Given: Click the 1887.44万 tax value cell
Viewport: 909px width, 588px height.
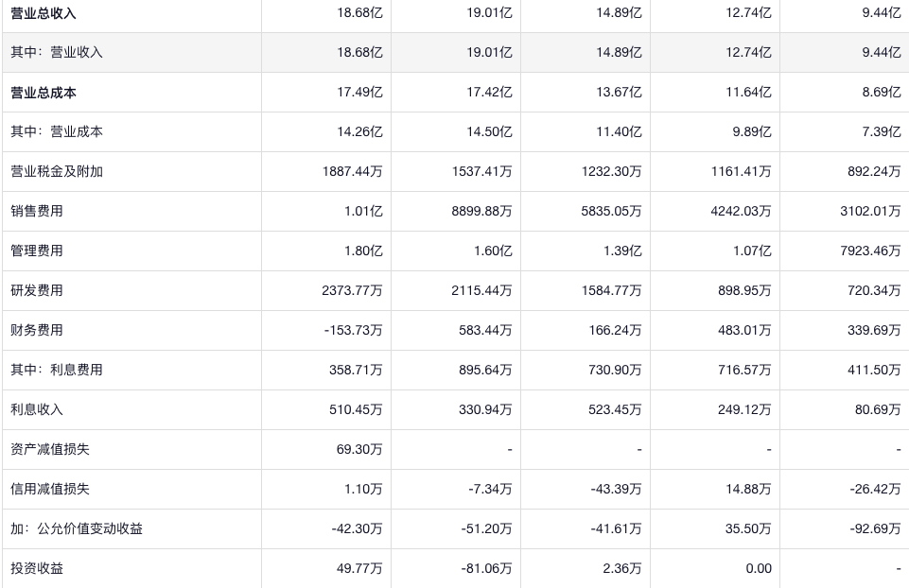Looking at the screenshot, I should 352,172.
